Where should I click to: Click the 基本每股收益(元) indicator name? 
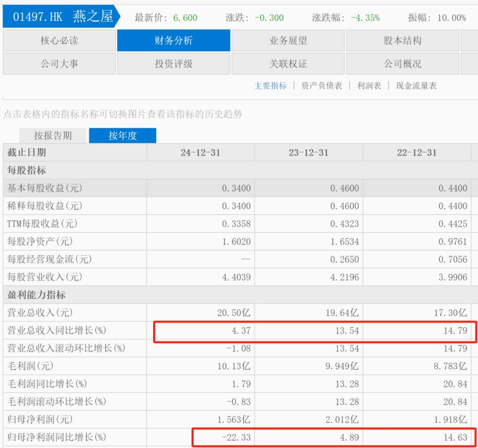click(45, 188)
